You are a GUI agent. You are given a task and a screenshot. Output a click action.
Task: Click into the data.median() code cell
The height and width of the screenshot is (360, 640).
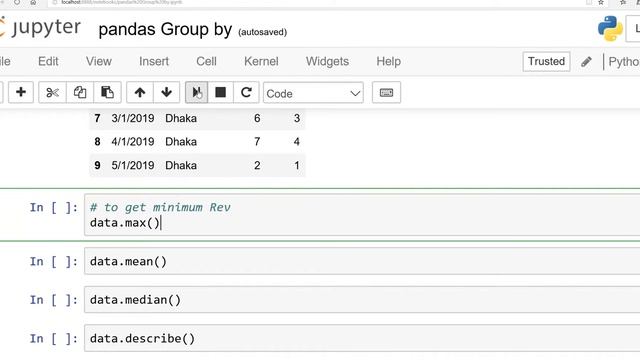point(362,300)
